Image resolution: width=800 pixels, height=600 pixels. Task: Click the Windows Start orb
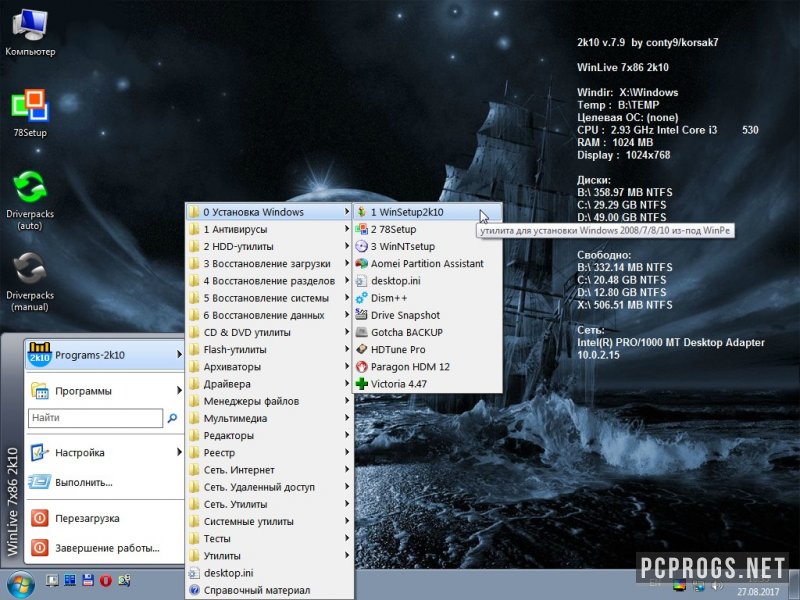20,584
